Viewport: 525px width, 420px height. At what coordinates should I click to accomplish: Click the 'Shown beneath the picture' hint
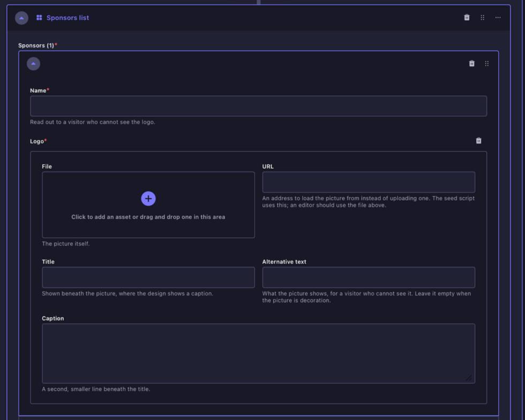pos(127,294)
